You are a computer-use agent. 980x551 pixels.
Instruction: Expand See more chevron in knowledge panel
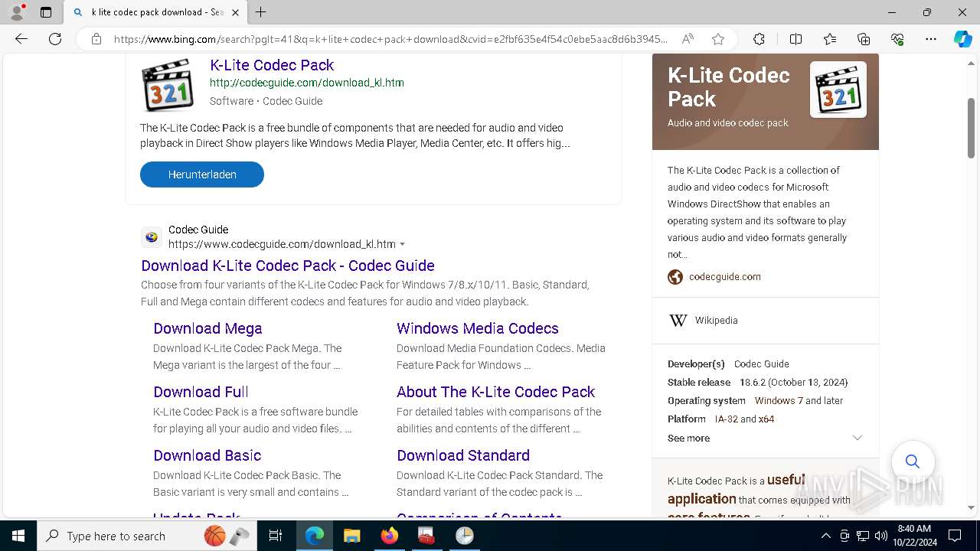pyautogui.click(x=857, y=438)
